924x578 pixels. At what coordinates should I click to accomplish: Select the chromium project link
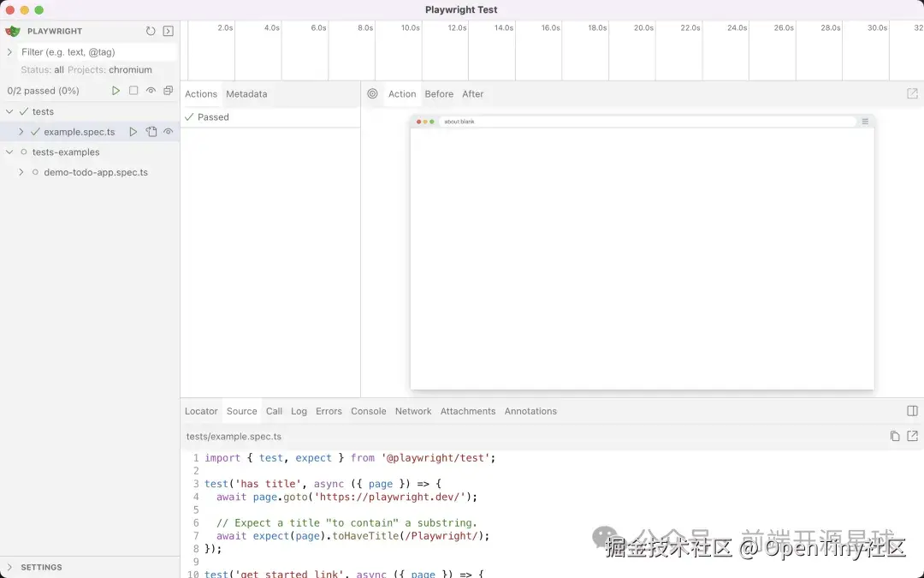130,69
